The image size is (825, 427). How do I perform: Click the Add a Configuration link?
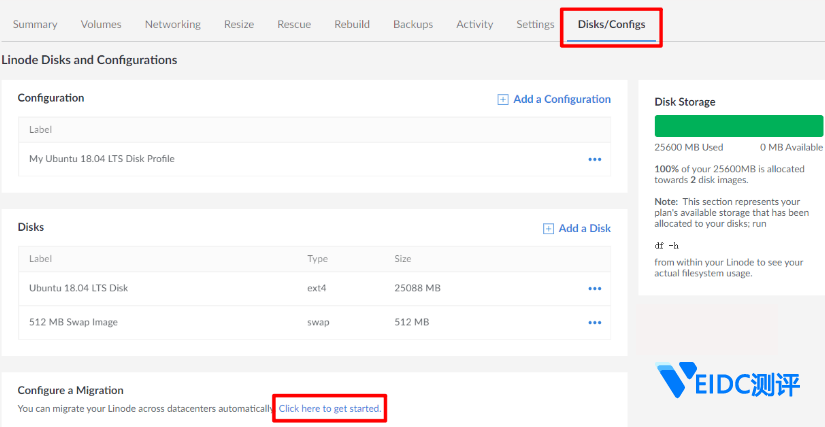point(561,99)
